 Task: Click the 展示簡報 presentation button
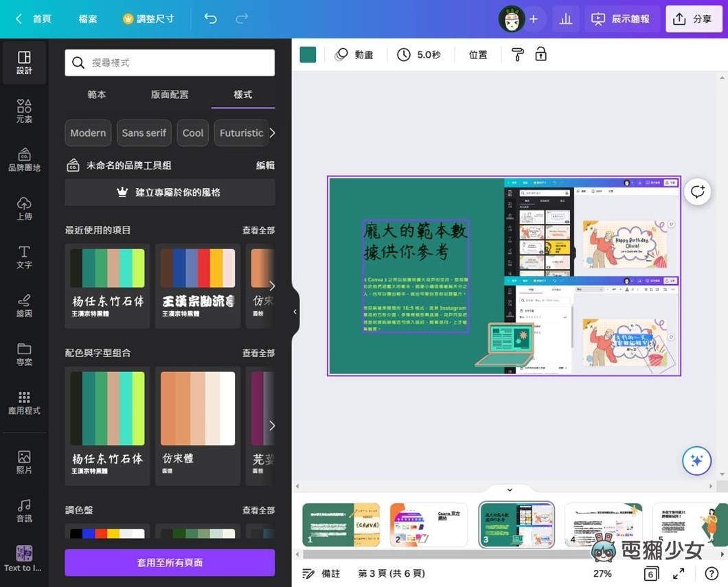coord(622,19)
